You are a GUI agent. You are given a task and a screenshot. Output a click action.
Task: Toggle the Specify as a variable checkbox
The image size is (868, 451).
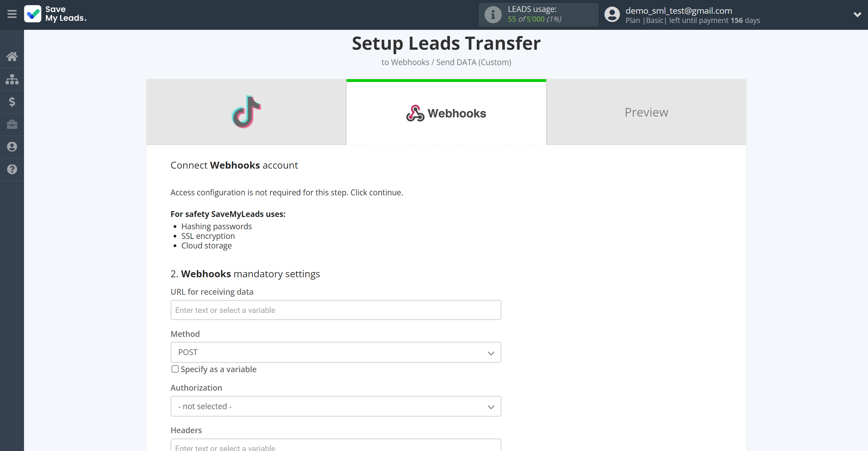175,369
